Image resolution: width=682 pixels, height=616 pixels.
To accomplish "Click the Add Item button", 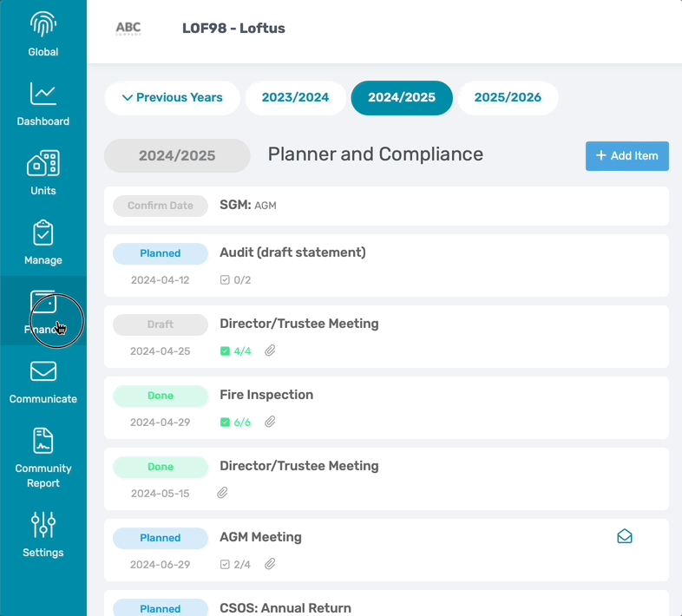I will pos(626,156).
